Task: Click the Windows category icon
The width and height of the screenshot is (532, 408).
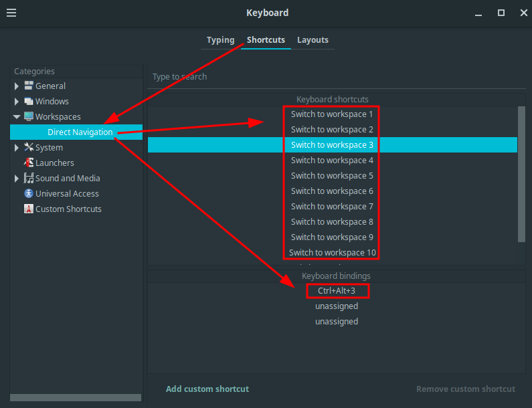Action: pyautogui.click(x=29, y=101)
